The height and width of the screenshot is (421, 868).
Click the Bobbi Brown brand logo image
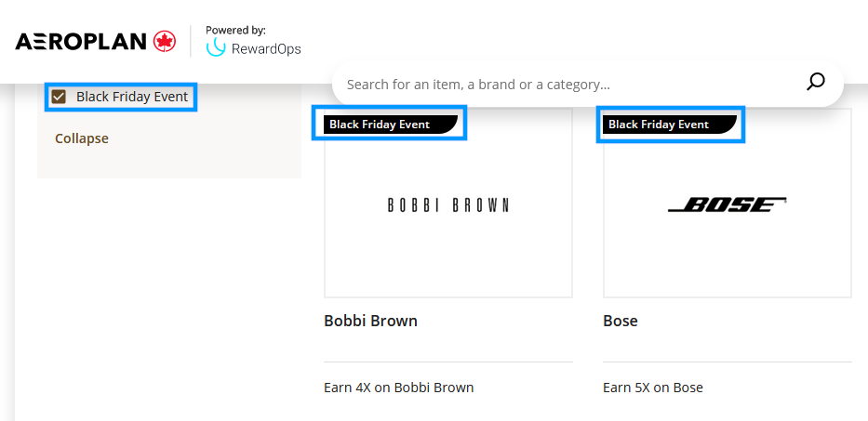click(447, 205)
